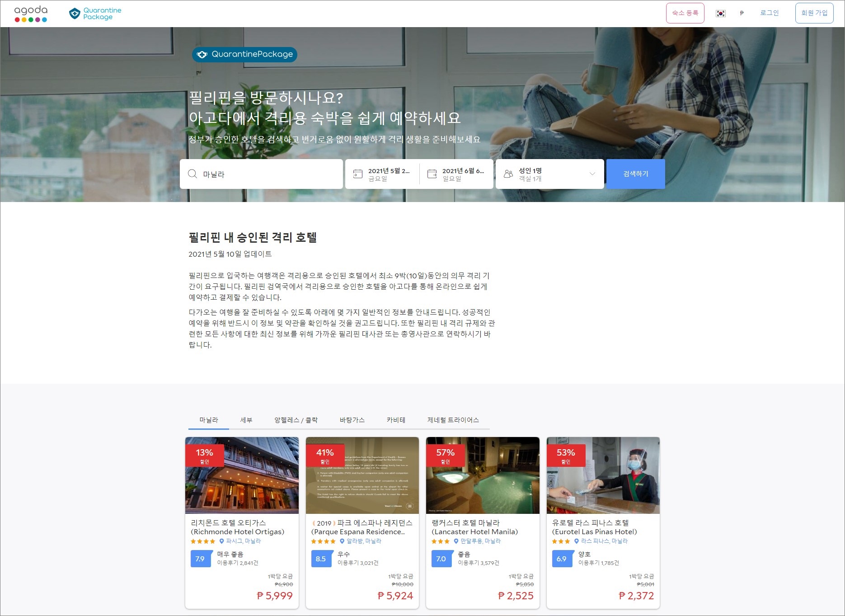This screenshot has height=616, width=845.
Task: Expand the 성인 1명 guests dropdown chevron
Action: 592,174
